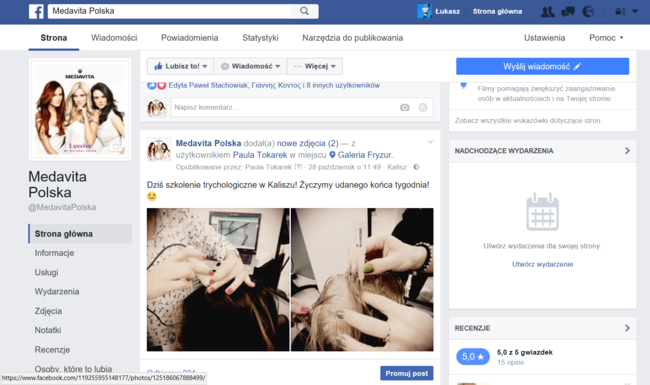Open the Powiadomienia tab
The height and width of the screenshot is (385, 650).
(x=189, y=38)
